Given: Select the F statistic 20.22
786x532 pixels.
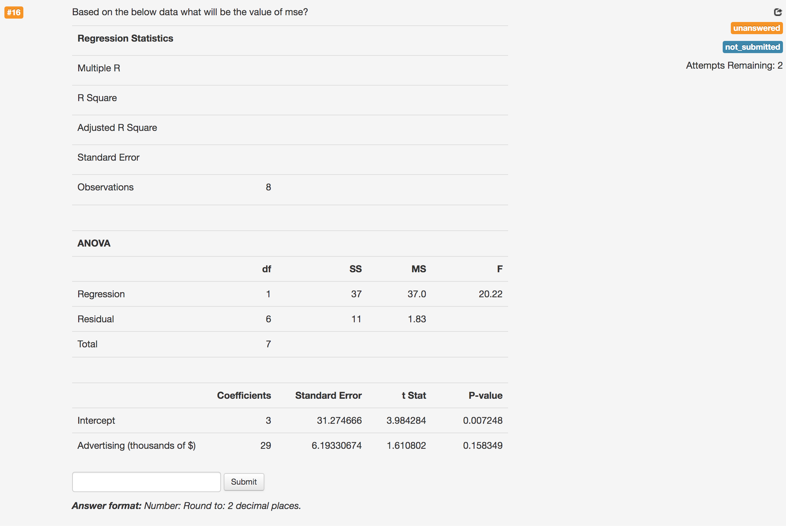Looking at the screenshot, I should click(x=490, y=294).
